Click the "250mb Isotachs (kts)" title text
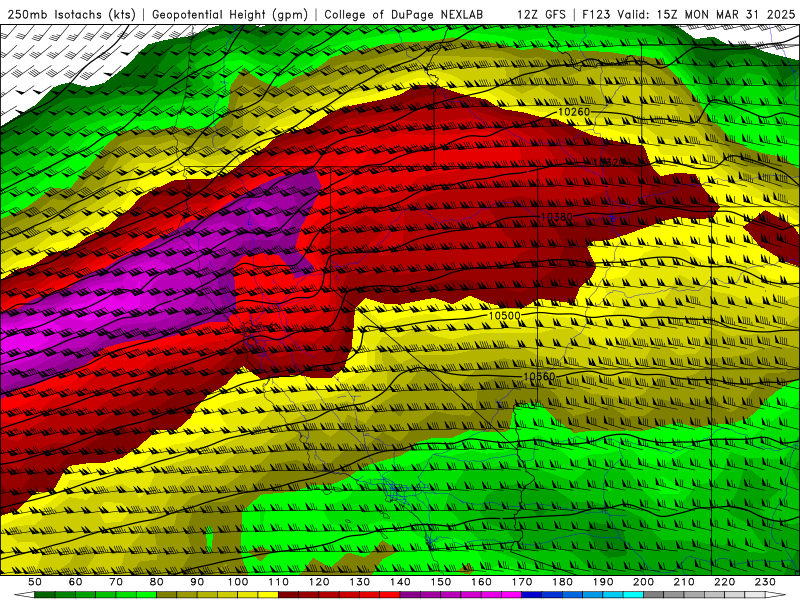 point(72,15)
